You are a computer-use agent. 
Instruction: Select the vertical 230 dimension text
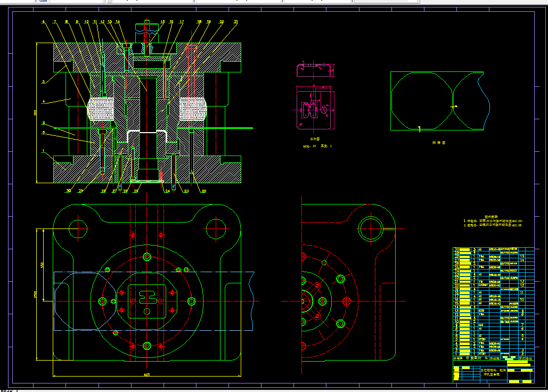35,295
